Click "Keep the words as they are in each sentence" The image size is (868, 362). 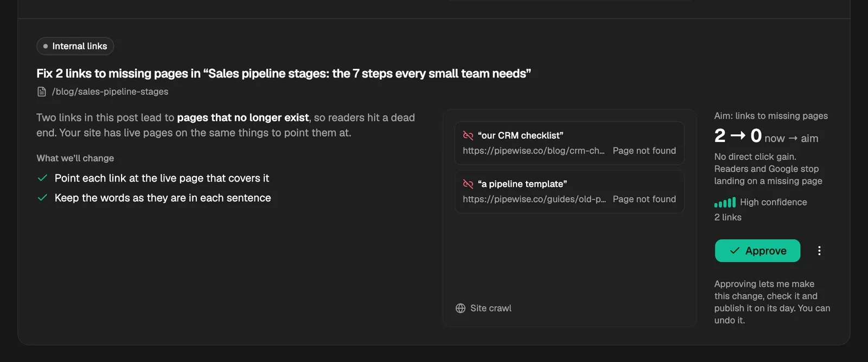click(x=163, y=198)
